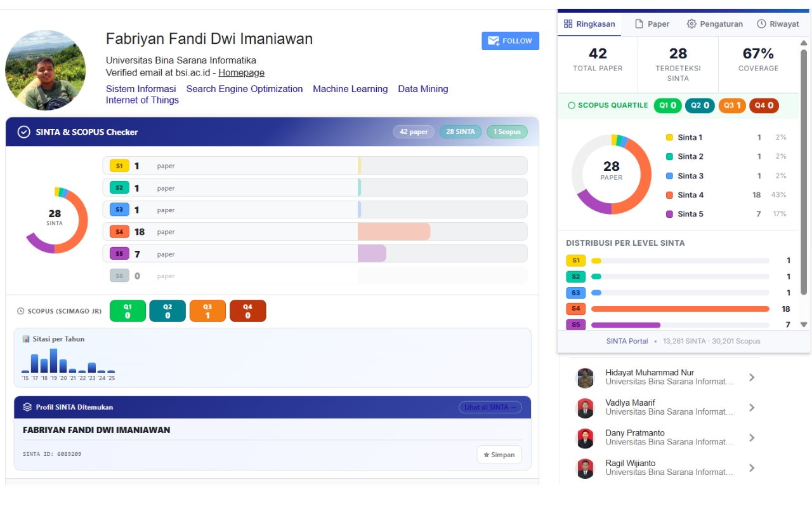This screenshot has width=812, height=508.
Task: Click the panel scrollbar down arrow
Action: (804, 324)
